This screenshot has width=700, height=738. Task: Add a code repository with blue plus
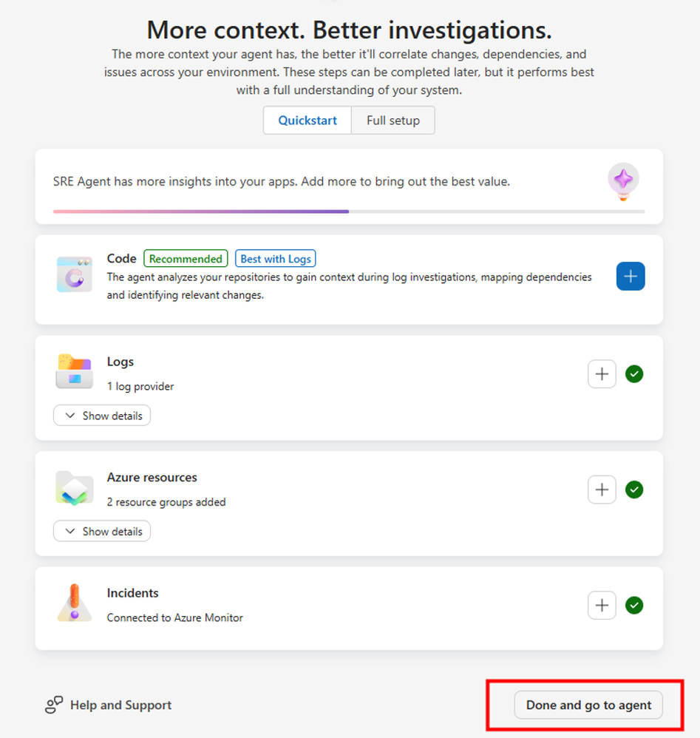631,277
